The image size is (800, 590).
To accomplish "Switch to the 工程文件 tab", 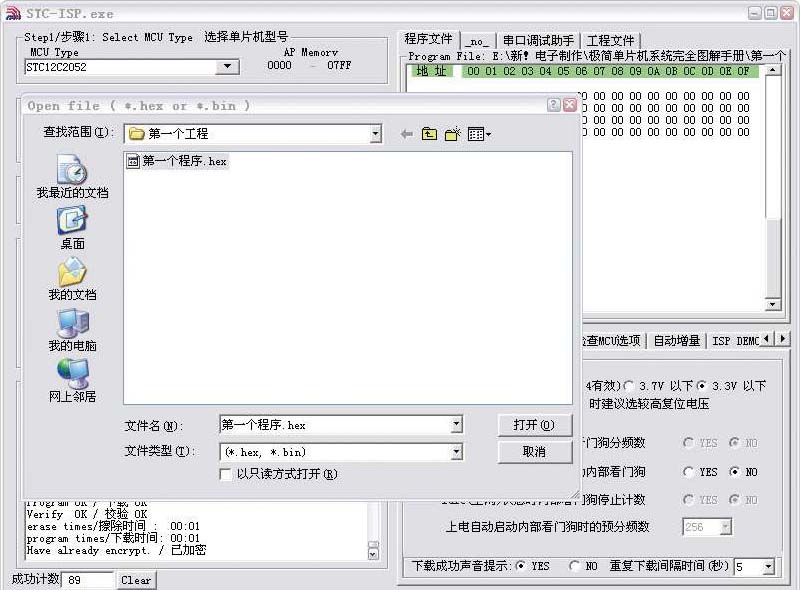I will click(610, 41).
